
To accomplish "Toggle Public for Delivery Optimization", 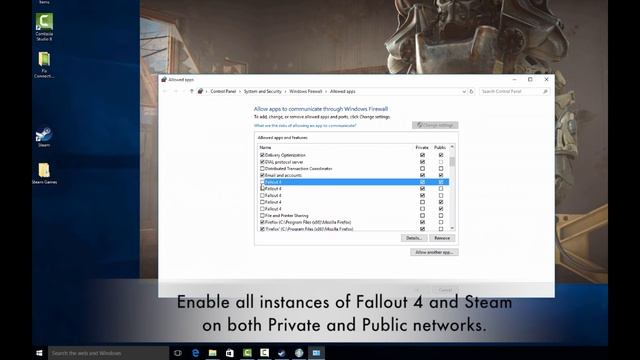I will pos(441,155).
